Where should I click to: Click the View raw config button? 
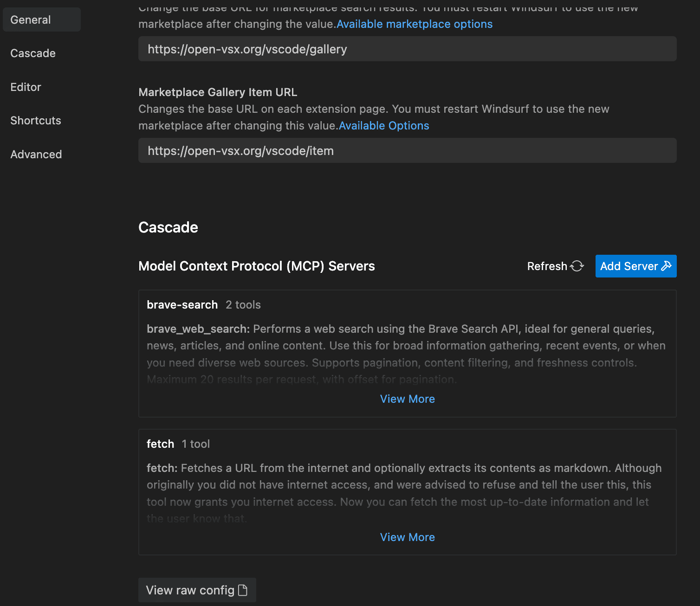197,590
